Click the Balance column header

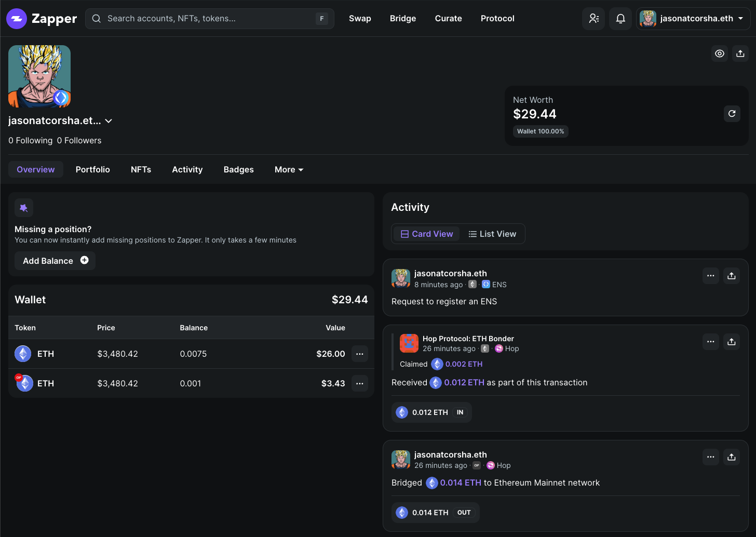194,328
